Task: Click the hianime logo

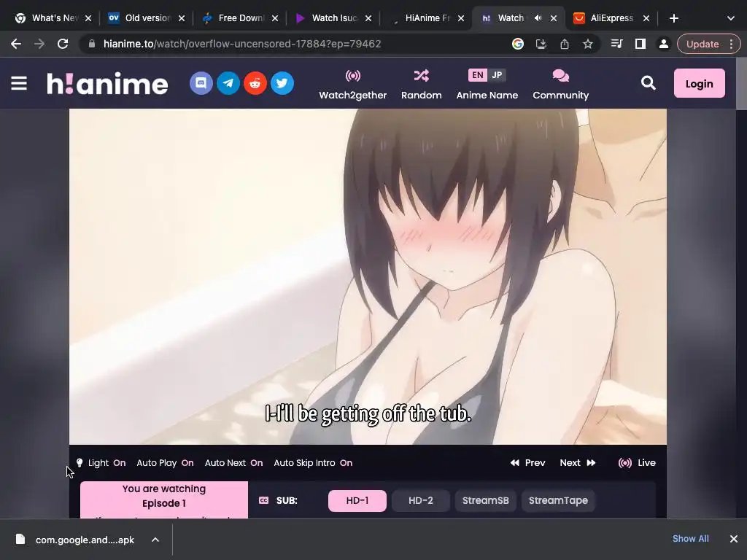Action: click(107, 83)
